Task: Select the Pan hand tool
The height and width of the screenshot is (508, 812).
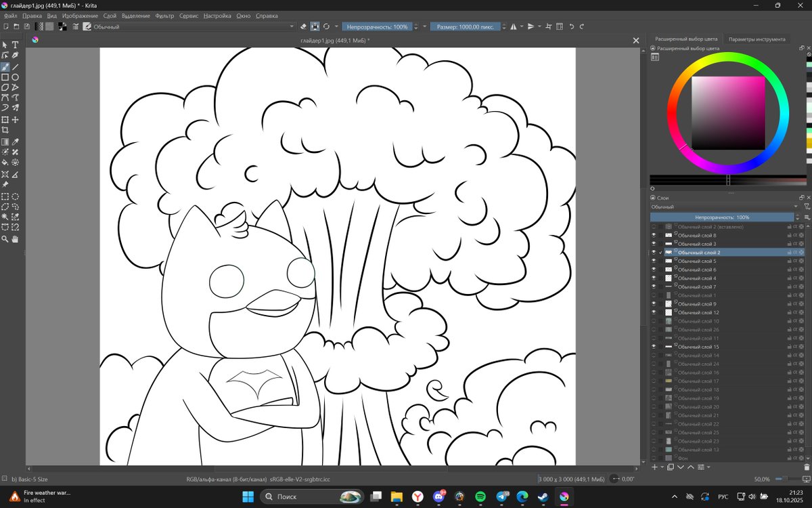Action: (x=15, y=239)
